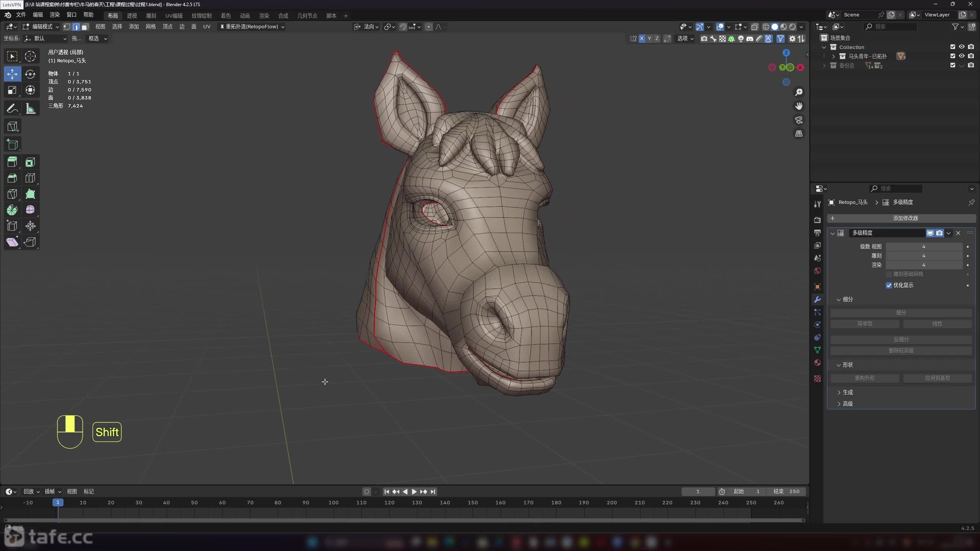This screenshot has height=551, width=980.
Task: Hide 马头青年-已拓扑 collection with eye icon
Action: coord(962,56)
